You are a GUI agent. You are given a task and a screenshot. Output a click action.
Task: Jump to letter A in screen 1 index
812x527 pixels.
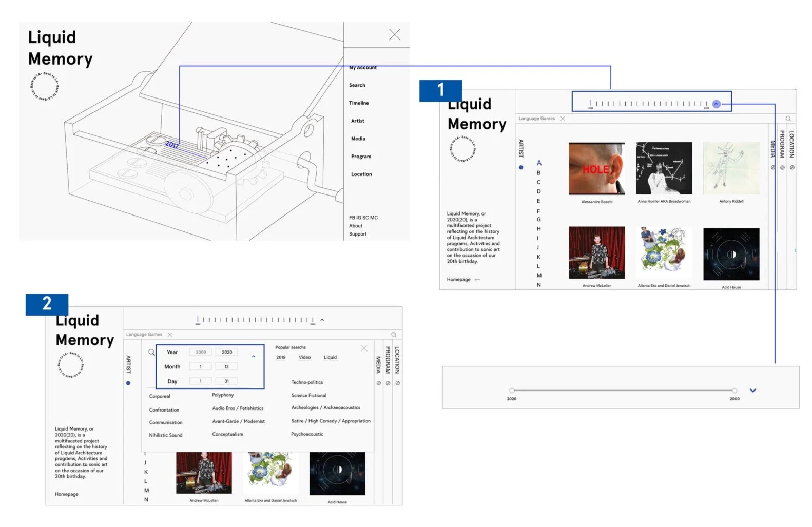(539, 163)
